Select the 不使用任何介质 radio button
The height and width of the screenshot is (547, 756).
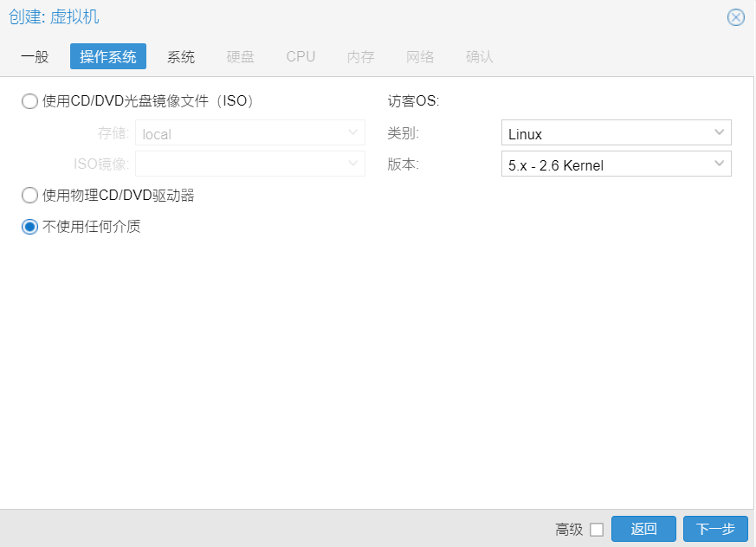click(x=30, y=227)
